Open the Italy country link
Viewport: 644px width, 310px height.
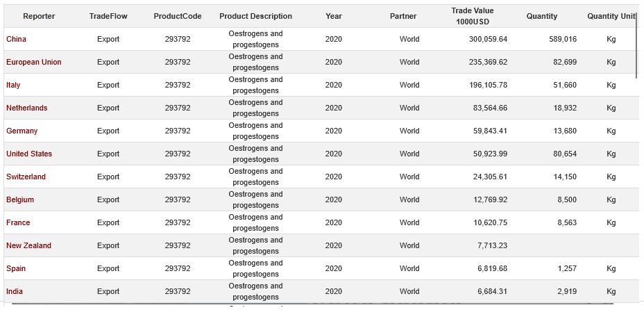tap(13, 85)
